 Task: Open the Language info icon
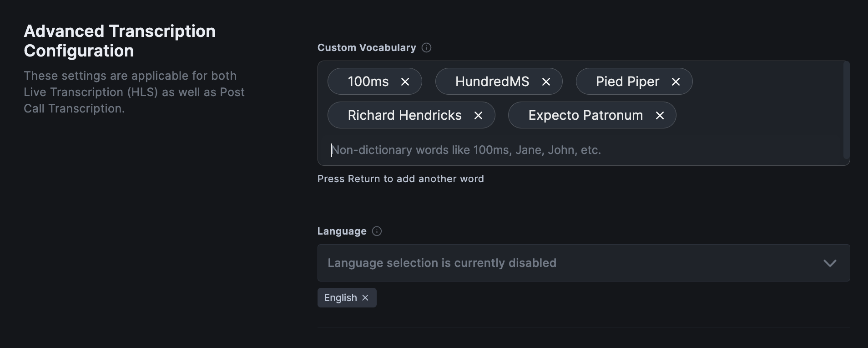click(377, 231)
